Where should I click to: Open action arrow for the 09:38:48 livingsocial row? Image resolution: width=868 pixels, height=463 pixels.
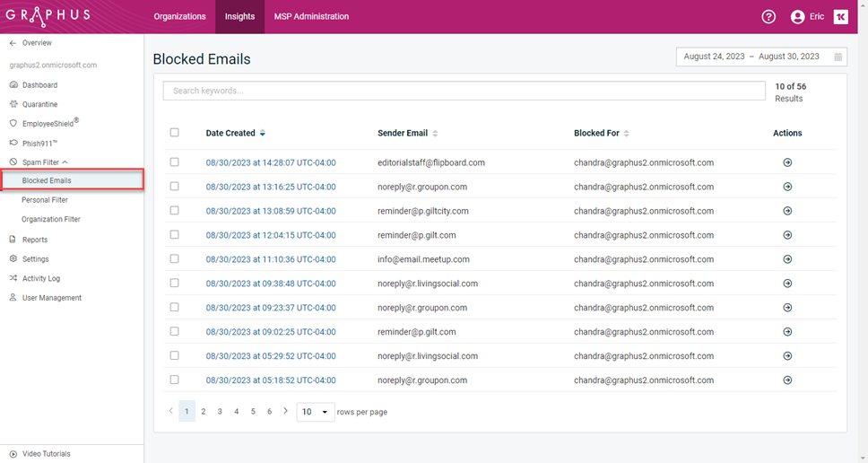point(787,283)
